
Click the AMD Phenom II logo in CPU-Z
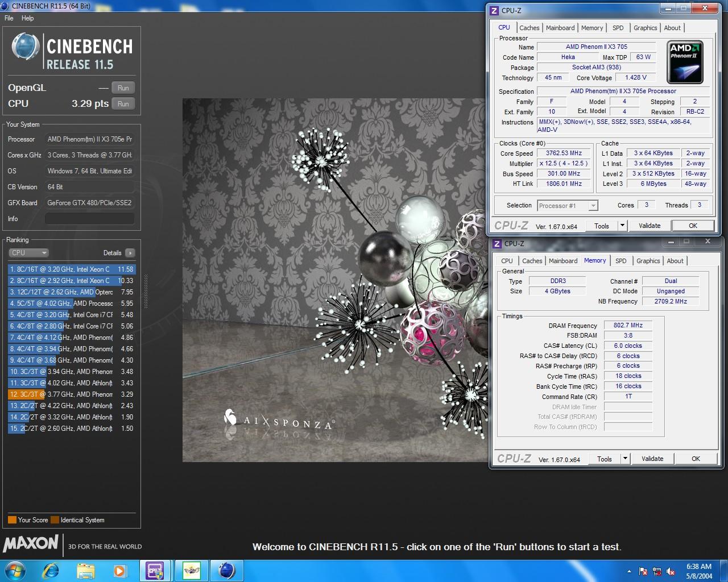coord(685,62)
